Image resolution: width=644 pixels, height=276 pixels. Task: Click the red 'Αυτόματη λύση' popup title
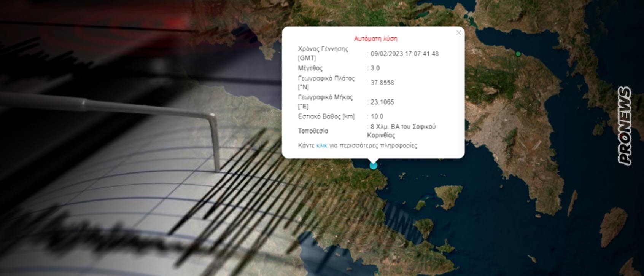tap(375, 39)
